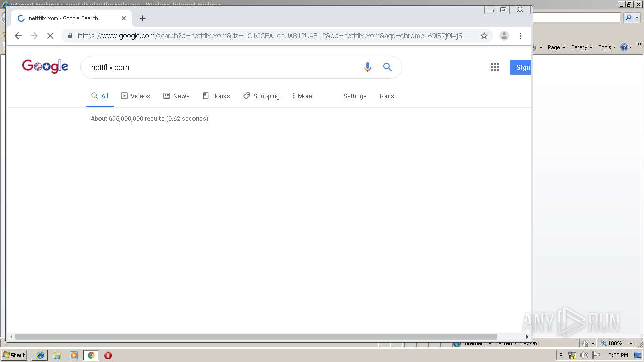Image resolution: width=644 pixels, height=362 pixels.
Task: Close the nettflix.xom Google Search tab
Action: click(x=124, y=18)
